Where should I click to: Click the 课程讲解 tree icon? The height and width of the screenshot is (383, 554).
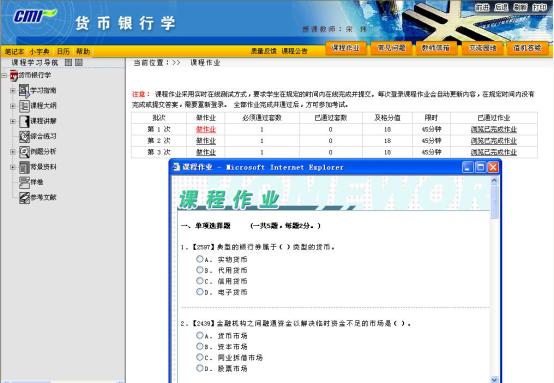(24, 121)
